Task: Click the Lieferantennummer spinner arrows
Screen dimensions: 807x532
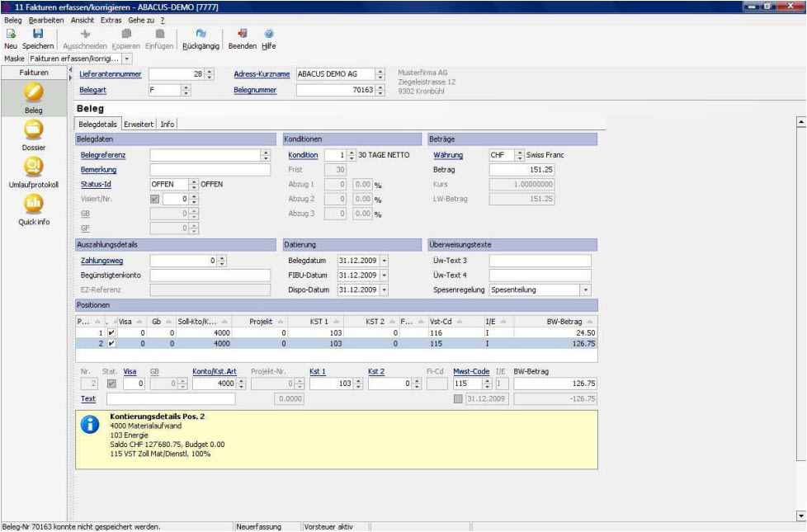Action: tap(209, 74)
